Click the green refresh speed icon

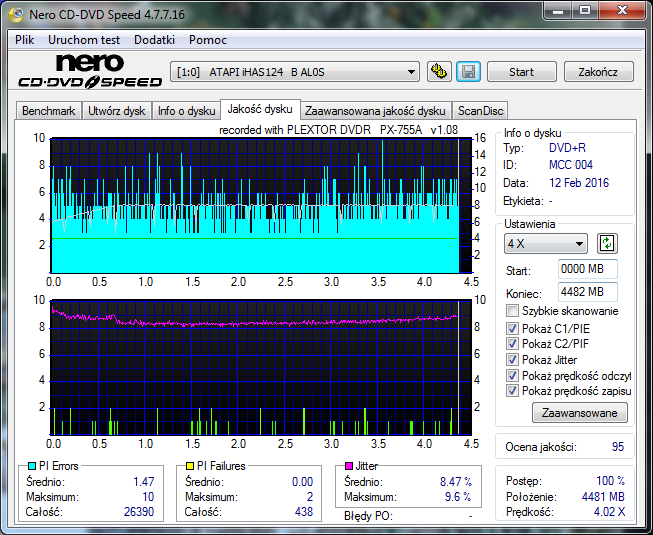(x=607, y=243)
